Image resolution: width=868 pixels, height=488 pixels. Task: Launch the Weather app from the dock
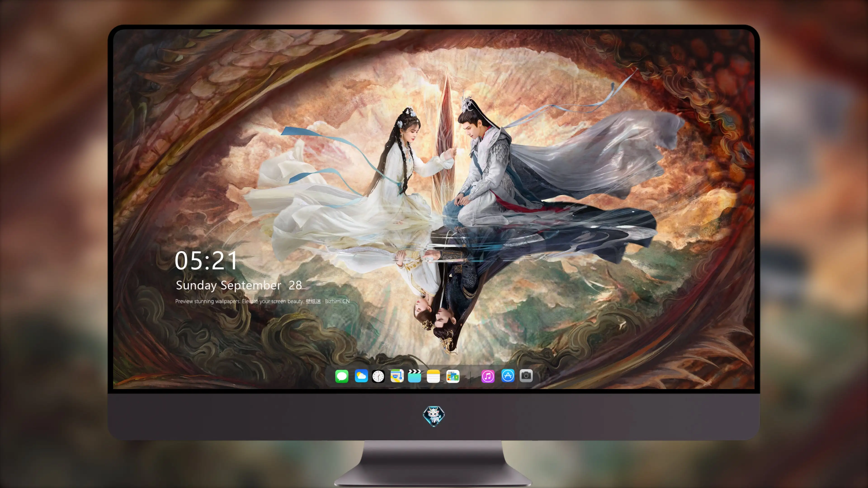click(x=361, y=376)
